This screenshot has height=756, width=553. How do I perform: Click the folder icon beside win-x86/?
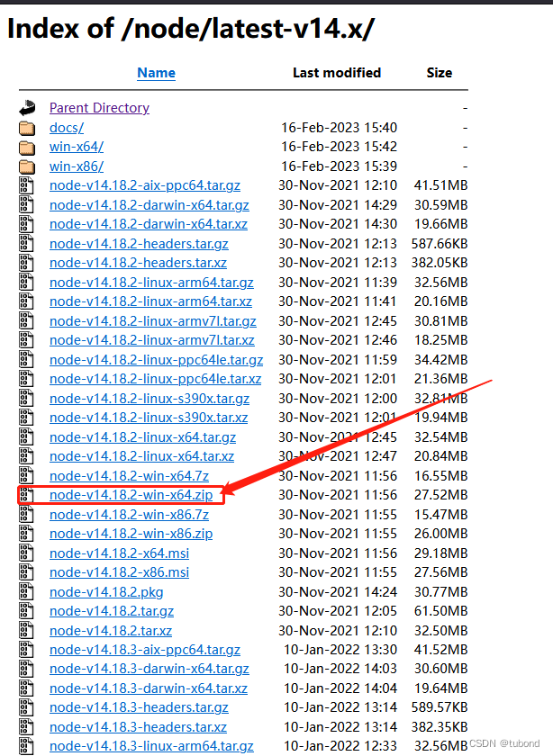26,166
